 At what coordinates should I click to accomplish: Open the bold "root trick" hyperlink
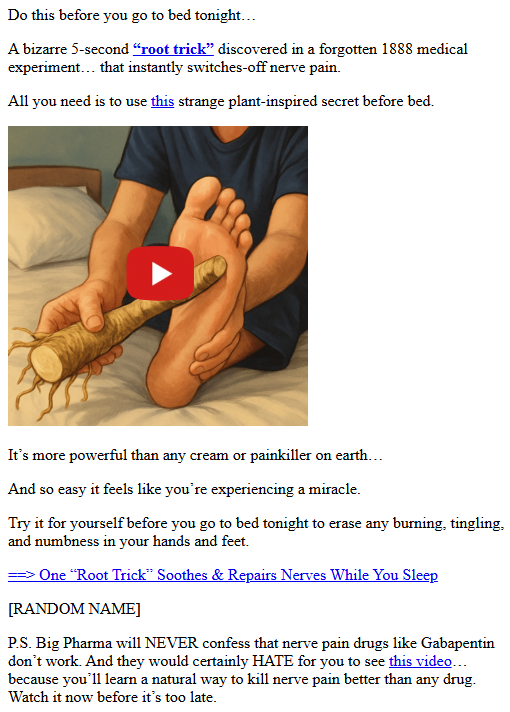[x=173, y=49]
